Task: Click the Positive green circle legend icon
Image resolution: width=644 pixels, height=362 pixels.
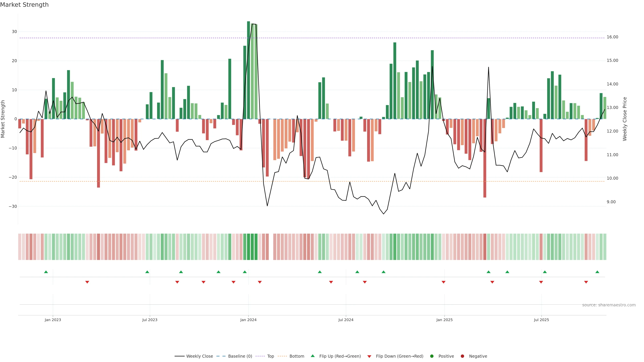Action: pos(432,356)
